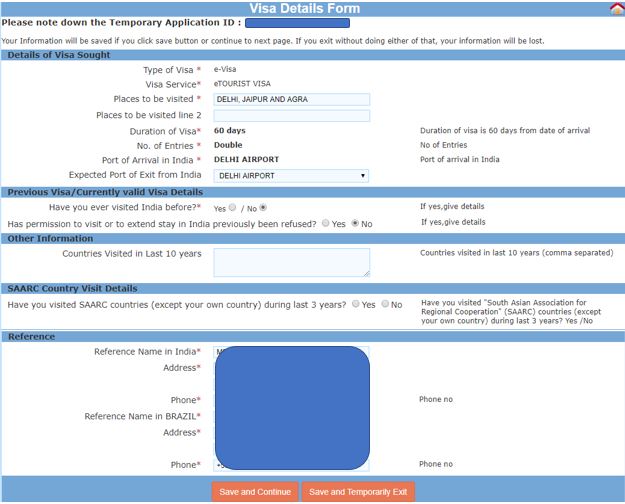Click Save and Continue button
This screenshot has height=504, width=625.
pos(255,492)
